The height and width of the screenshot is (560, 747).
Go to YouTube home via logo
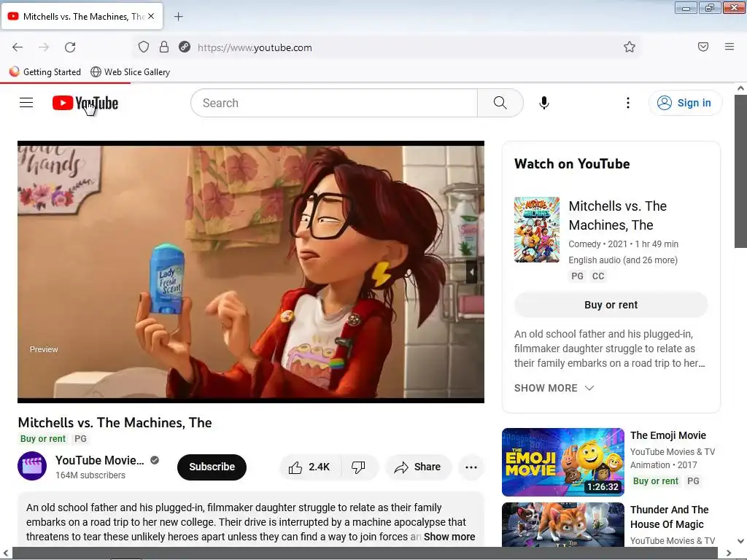click(85, 103)
